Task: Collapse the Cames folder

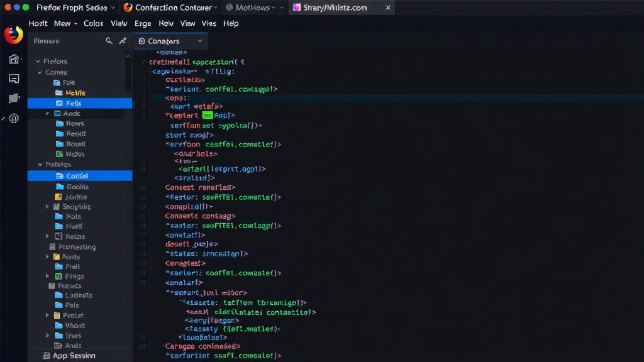Action: 40,72
